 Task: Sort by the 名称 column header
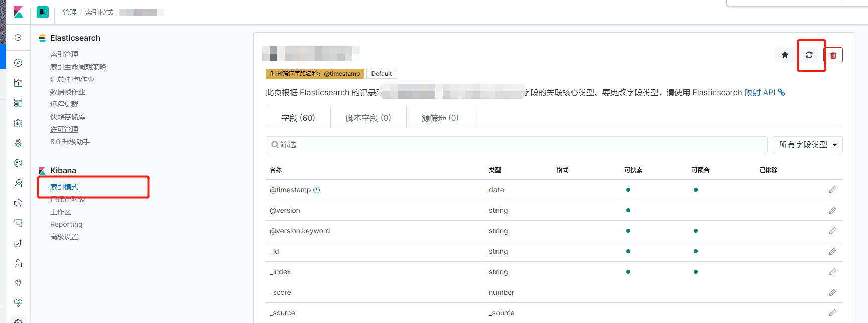coord(276,170)
